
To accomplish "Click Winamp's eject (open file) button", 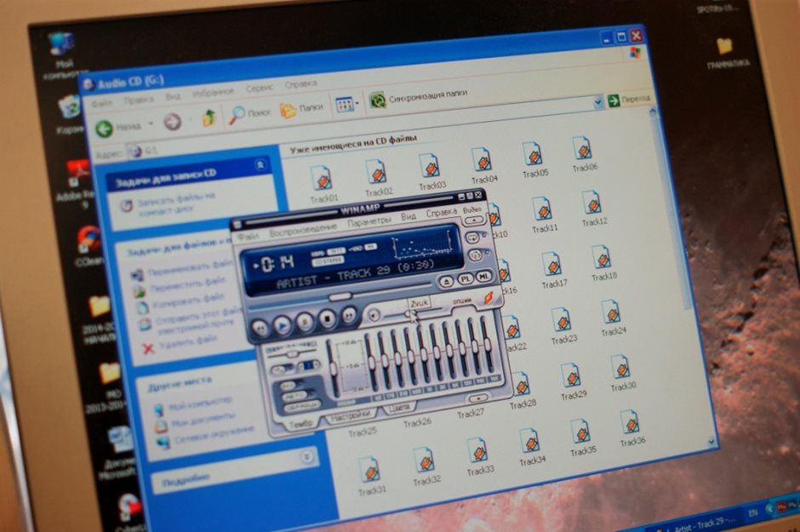I will 446,280.
